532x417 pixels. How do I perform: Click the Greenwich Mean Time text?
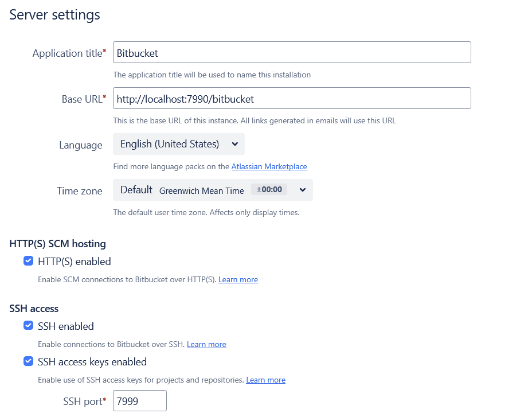point(202,191)
